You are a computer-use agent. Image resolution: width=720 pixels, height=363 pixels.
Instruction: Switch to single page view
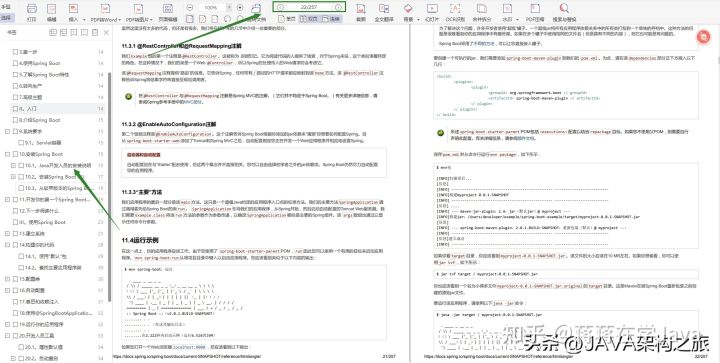287,19
